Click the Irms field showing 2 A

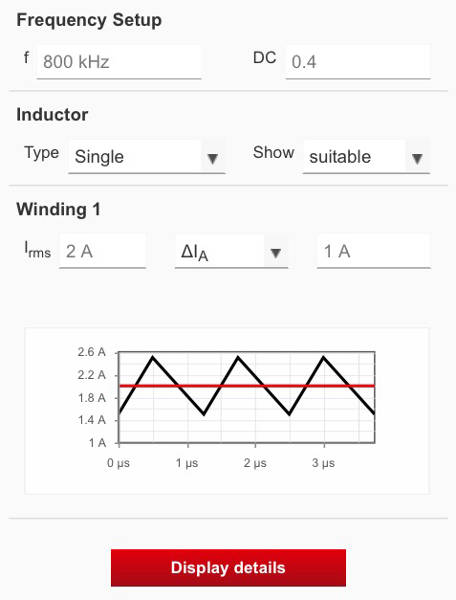(103, 251)
